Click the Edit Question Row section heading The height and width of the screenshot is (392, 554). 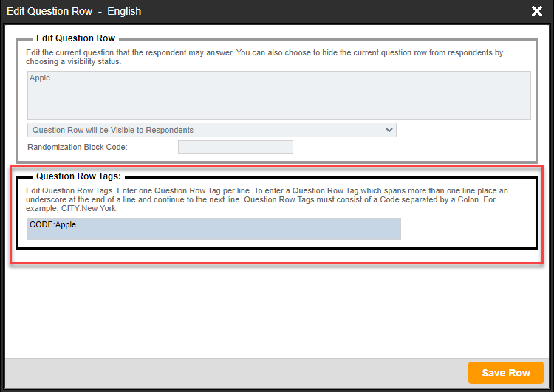(77, 38)
